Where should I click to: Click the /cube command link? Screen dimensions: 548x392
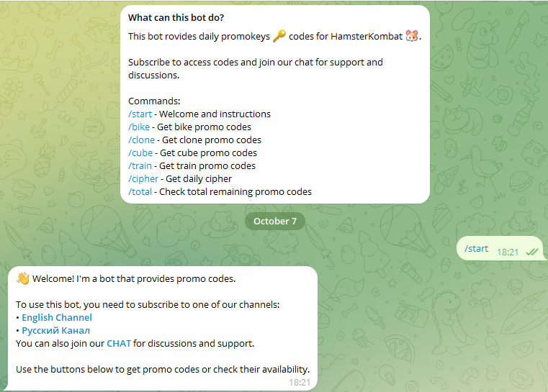[x=140, y=153]
